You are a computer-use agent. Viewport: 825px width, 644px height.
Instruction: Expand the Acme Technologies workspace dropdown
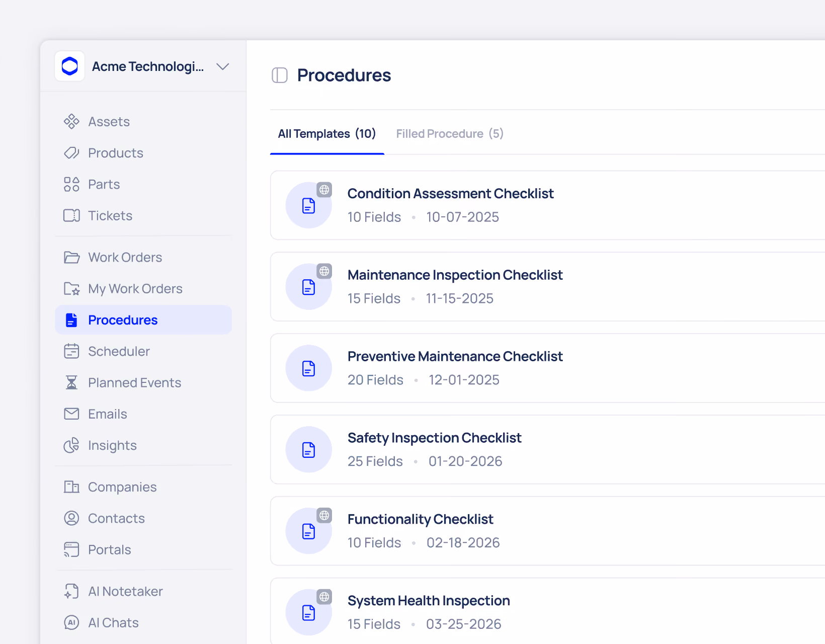222,66
